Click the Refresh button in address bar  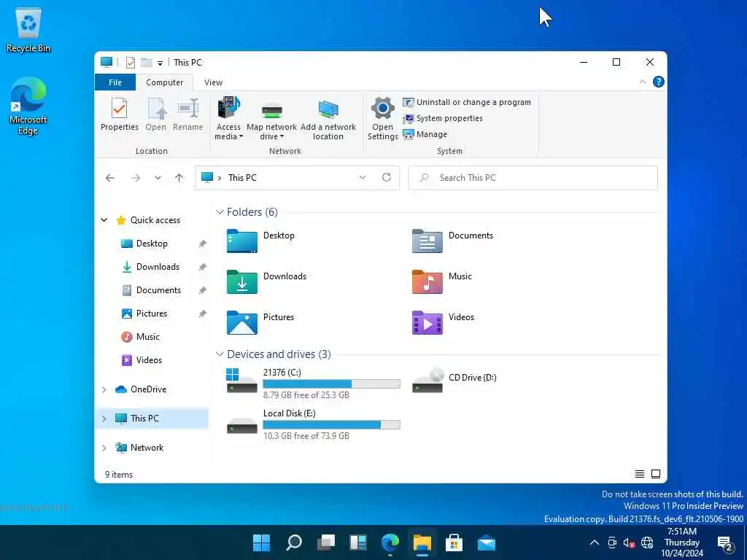pyautogui.click(x=387, y=178)
